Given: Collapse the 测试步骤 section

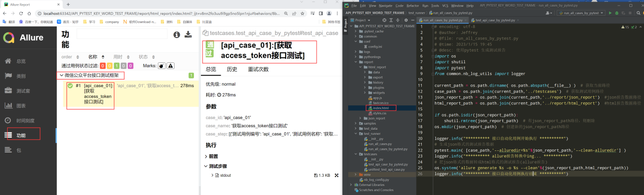Looking at the screenshot, I should click(216, 166).
